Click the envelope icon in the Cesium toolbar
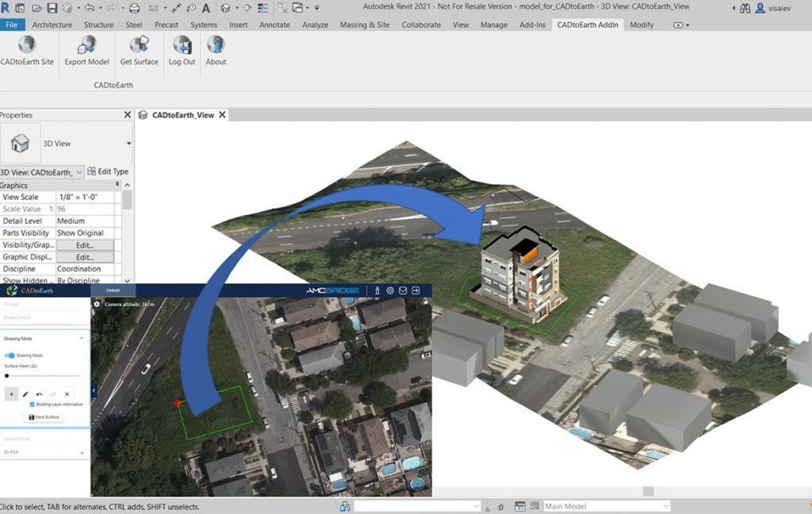This screenshot has height=514, width=812. click(403, 290)
